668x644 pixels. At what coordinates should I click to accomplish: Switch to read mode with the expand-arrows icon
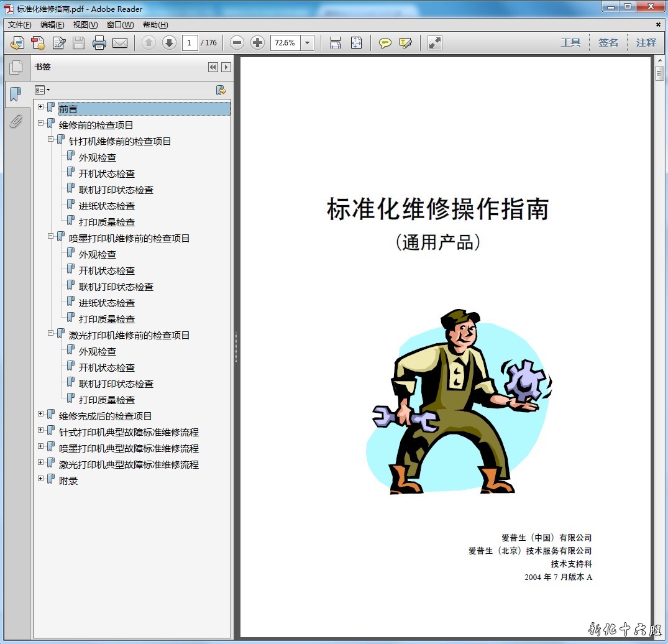(435, 43)
